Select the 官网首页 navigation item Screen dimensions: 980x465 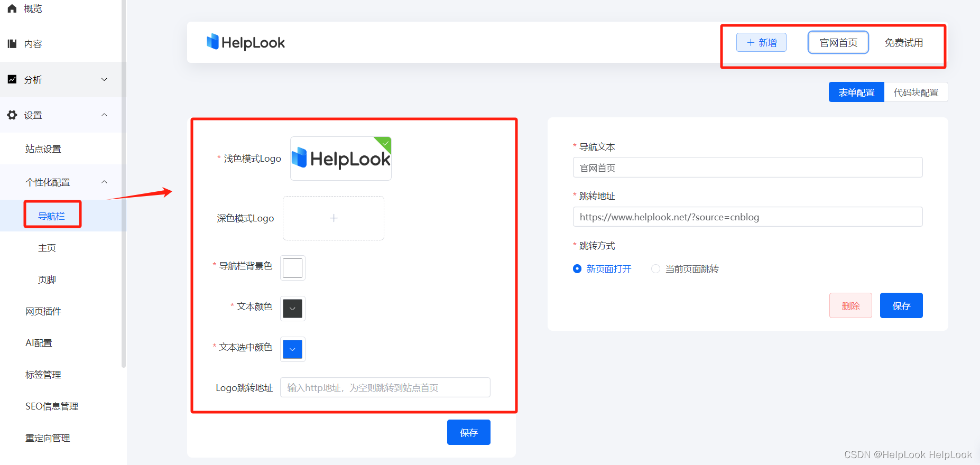click(x=838, y=42)
